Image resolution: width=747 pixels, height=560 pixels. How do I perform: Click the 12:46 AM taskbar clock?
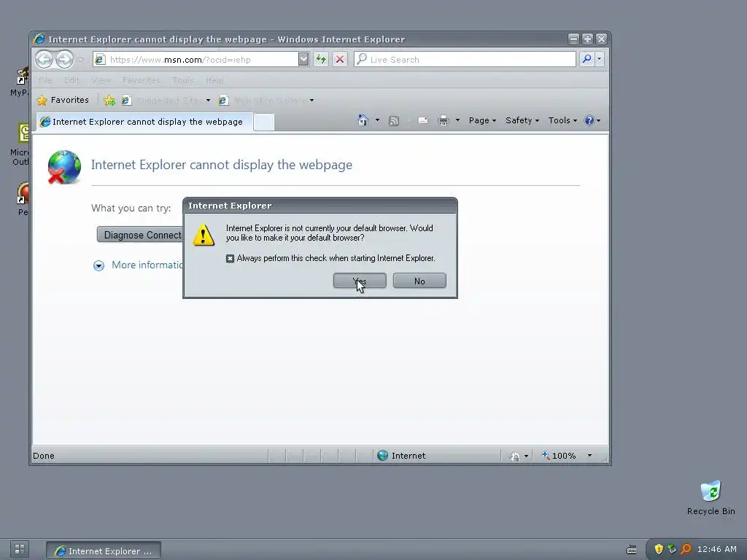[x=716, y=549]
